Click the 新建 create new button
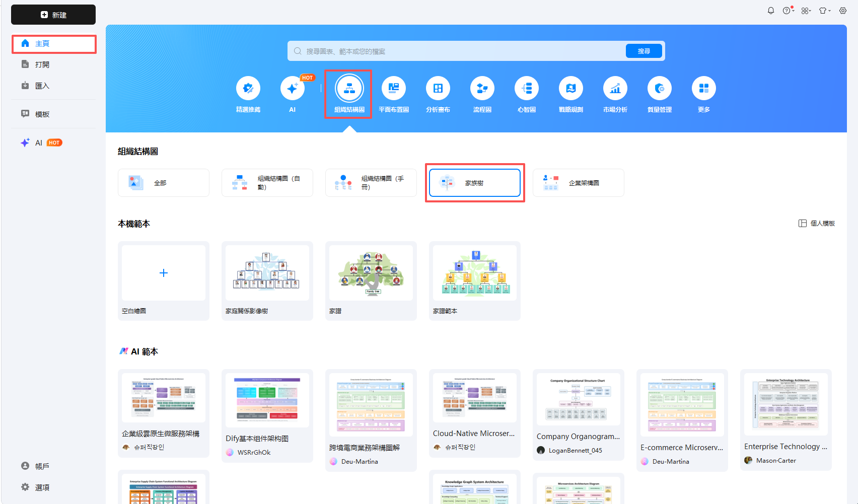This screenshot has height=504, width=858. point(53,15)
